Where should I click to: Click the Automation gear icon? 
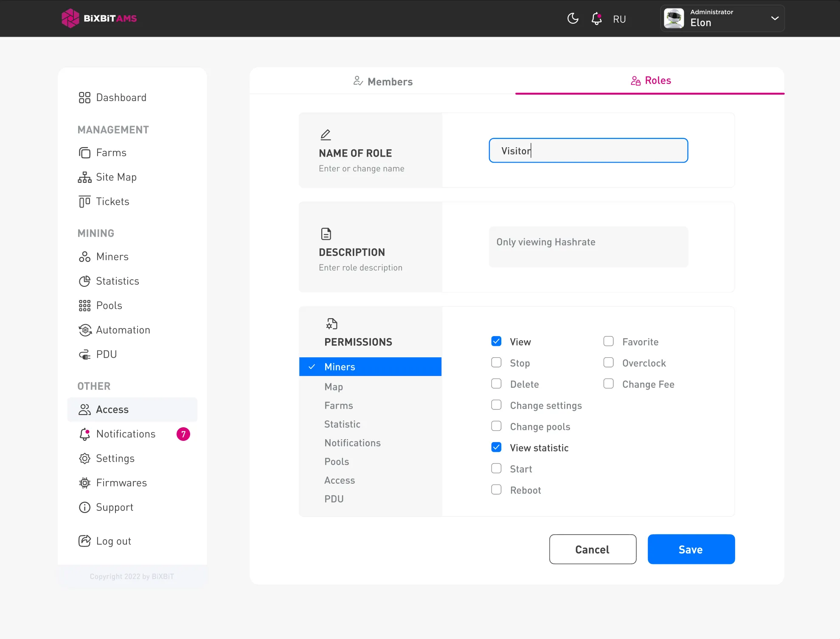point(85,330)
